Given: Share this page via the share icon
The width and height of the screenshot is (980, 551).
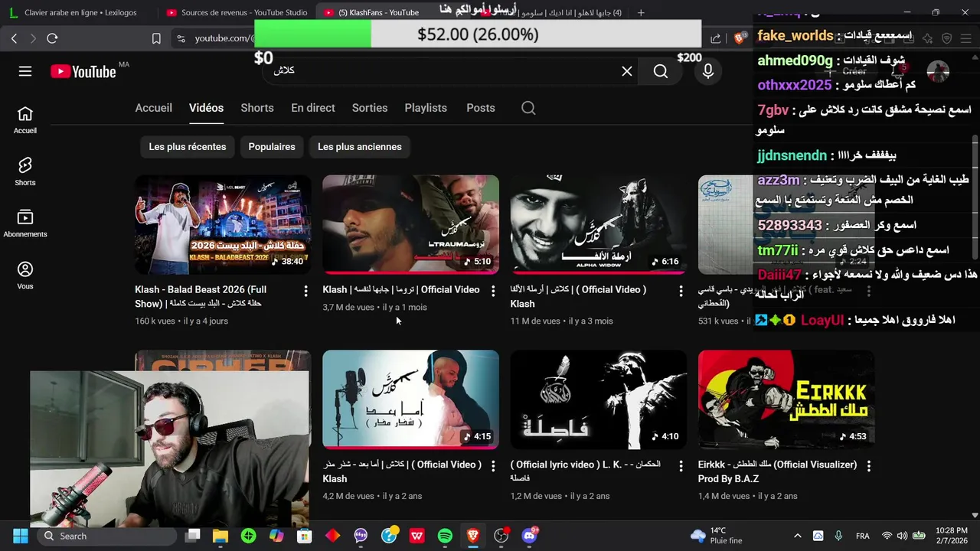Looking at the screenshot, I should (716, 38).
